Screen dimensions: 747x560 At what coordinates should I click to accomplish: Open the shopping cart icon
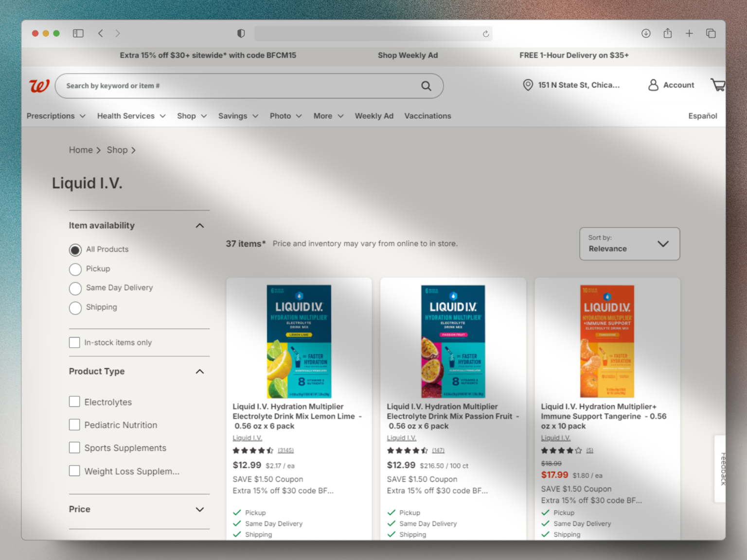pyautogui.click(x=718, y=85)
